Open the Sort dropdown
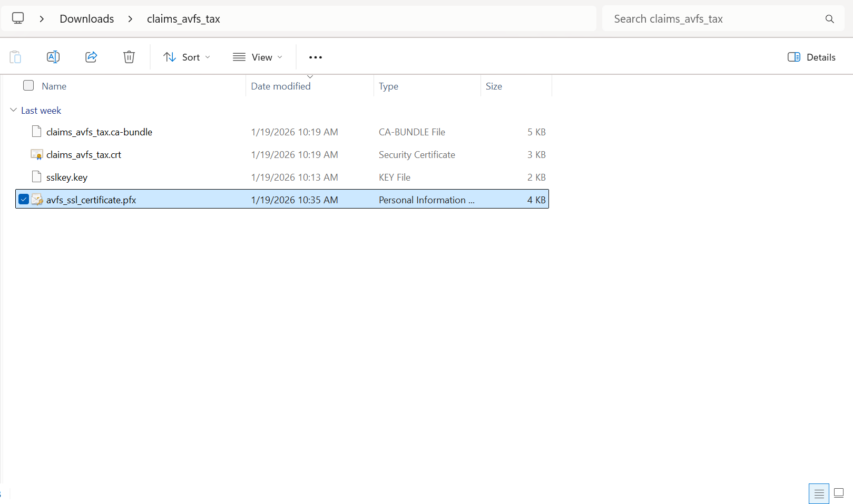The width and height of the screenshot is (853, 504). coord(187,57)
